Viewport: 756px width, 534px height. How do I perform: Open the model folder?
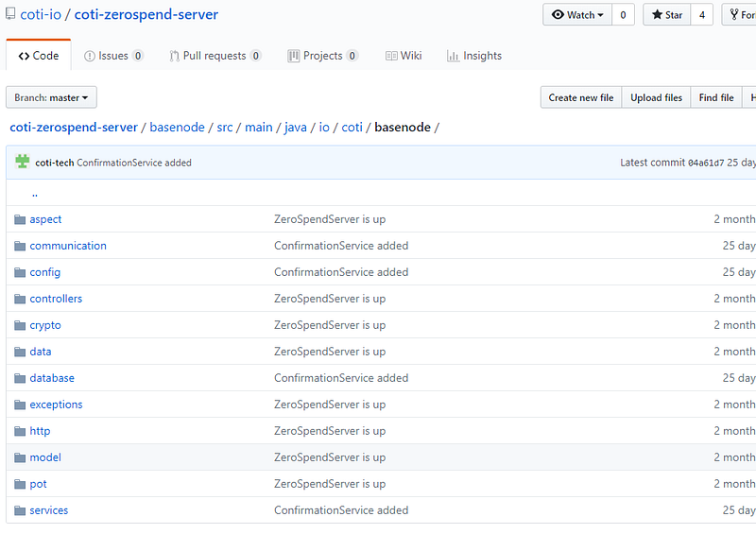(45, 457)
